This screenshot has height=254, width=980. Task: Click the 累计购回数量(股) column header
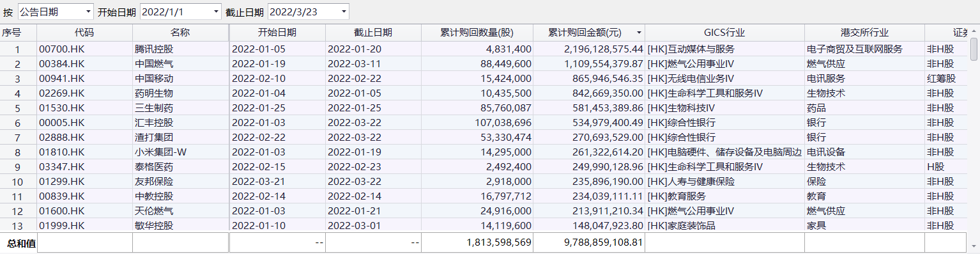click(x=477, y=33)
